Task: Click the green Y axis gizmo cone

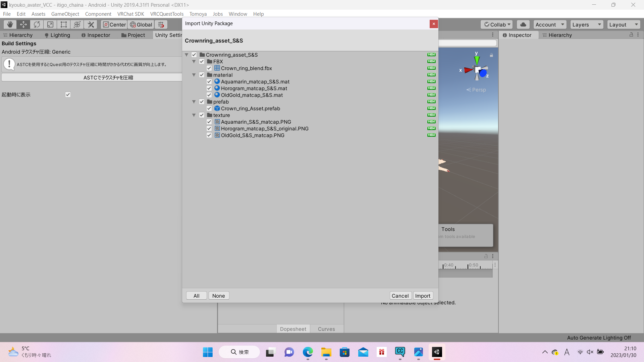Action: (x=477, y=61)
